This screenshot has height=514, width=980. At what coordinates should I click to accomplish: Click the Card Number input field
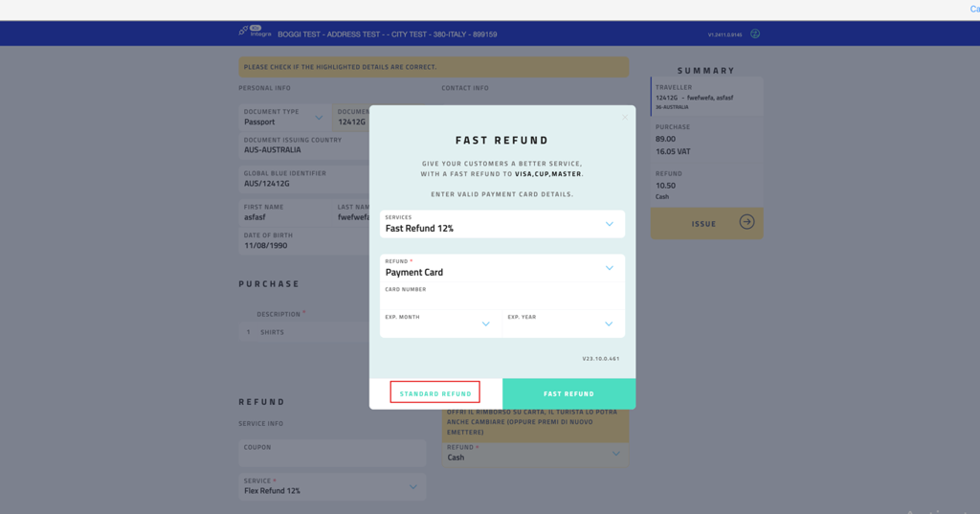point(501,296)
